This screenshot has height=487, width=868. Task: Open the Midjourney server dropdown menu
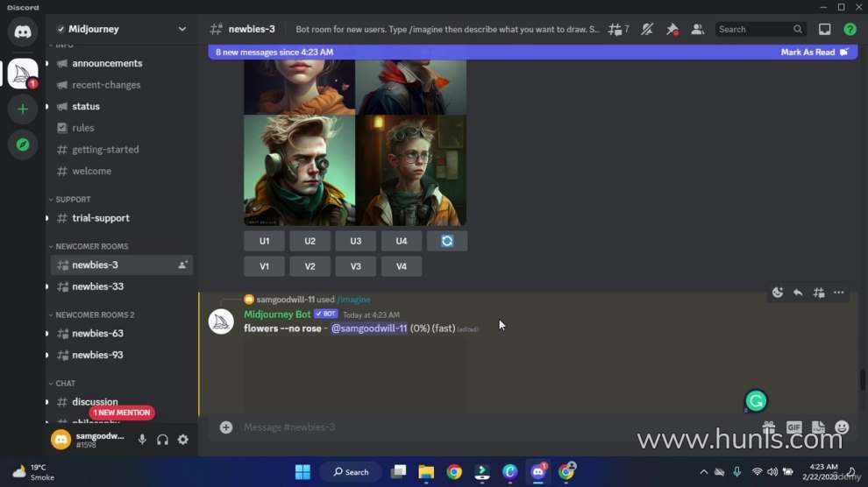coord(181,29)
